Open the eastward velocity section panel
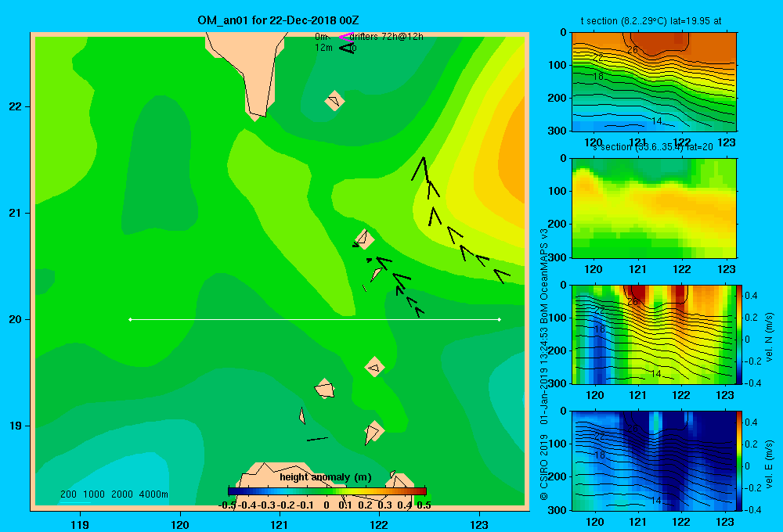 (654, 461)
